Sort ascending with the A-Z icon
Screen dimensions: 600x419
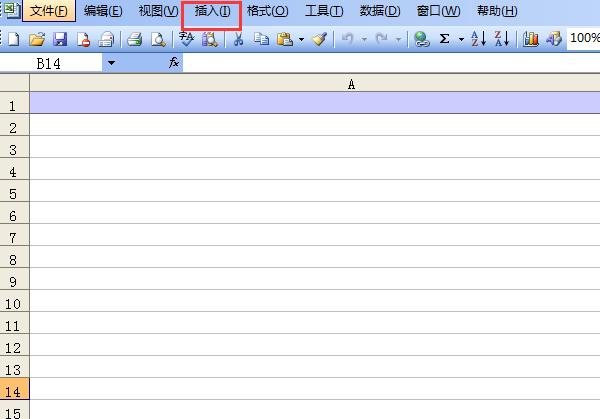click(478, 39)
